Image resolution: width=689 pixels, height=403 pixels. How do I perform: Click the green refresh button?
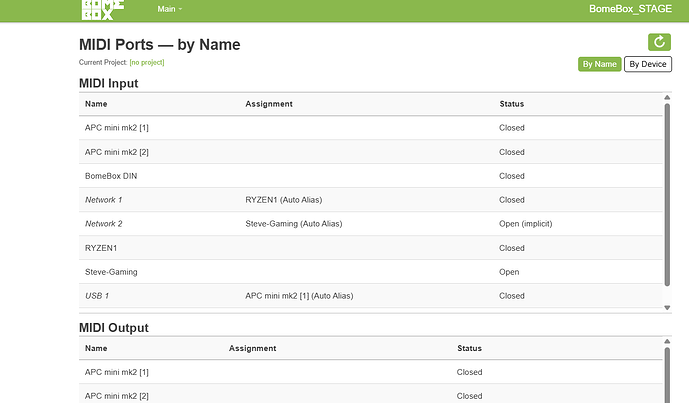coord(659,42)
